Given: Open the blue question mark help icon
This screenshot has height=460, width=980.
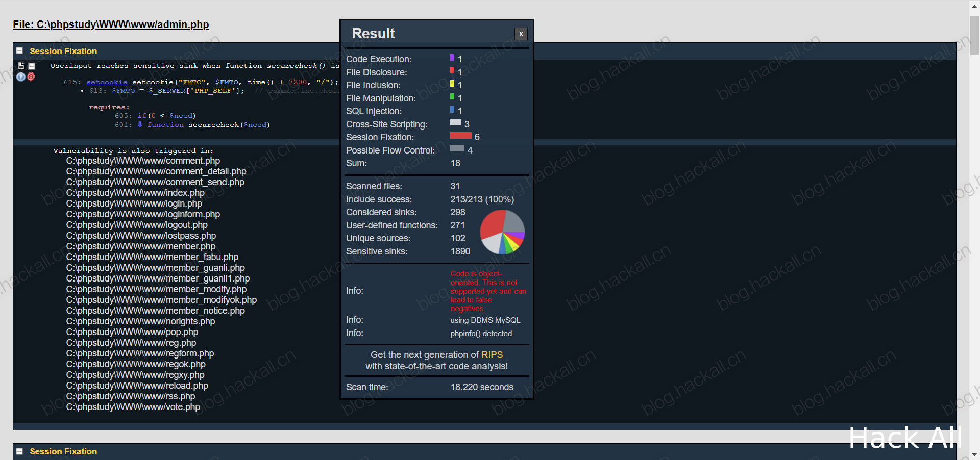Looking at the screenshot, I should (x=21, y=77).
